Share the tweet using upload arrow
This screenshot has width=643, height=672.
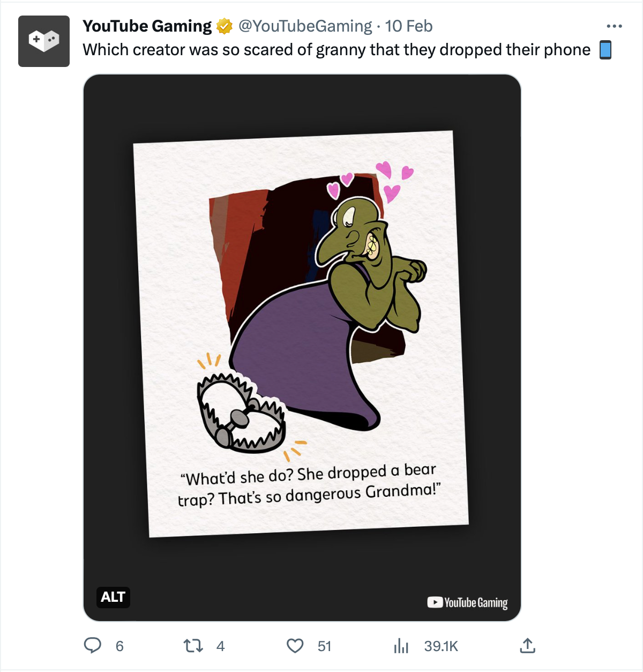(x=527, y=646)
